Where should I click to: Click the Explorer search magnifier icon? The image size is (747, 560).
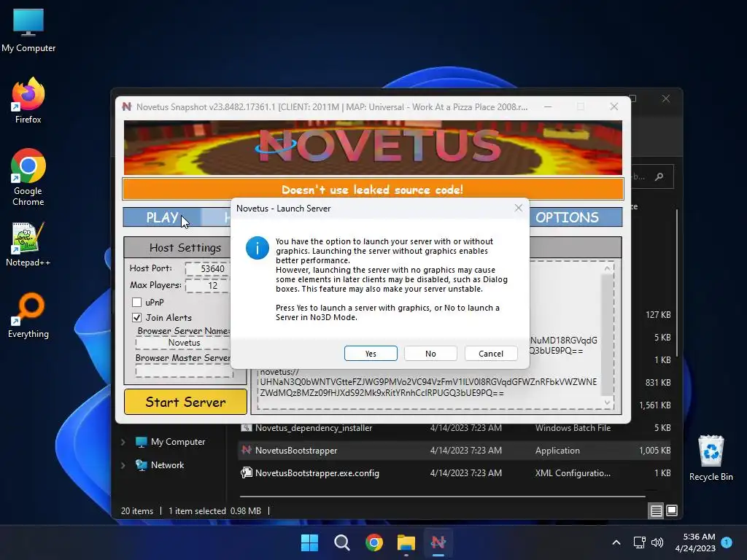point(659,177)
